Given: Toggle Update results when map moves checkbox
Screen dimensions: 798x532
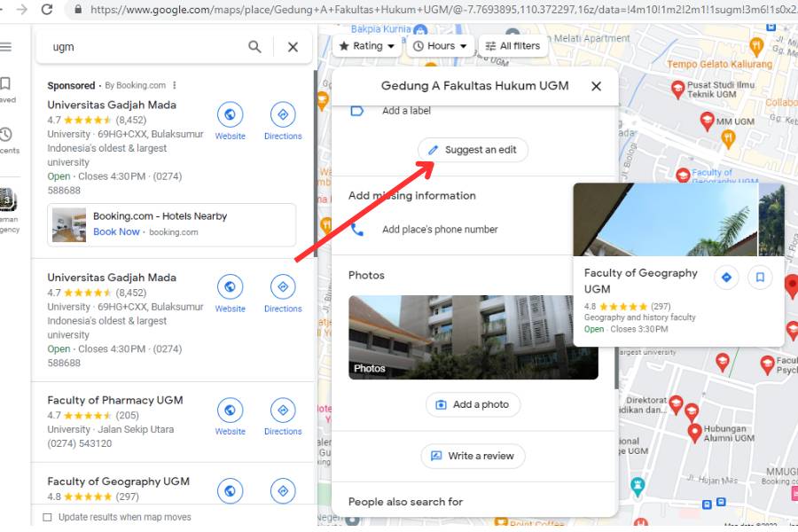Looking at the screenshot, I should (47, 517).
